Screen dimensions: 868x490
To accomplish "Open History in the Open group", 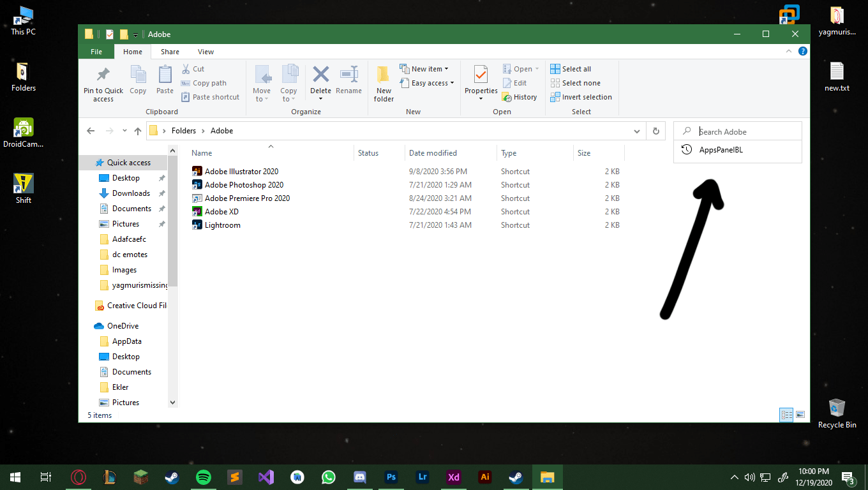I will [520, 97].
